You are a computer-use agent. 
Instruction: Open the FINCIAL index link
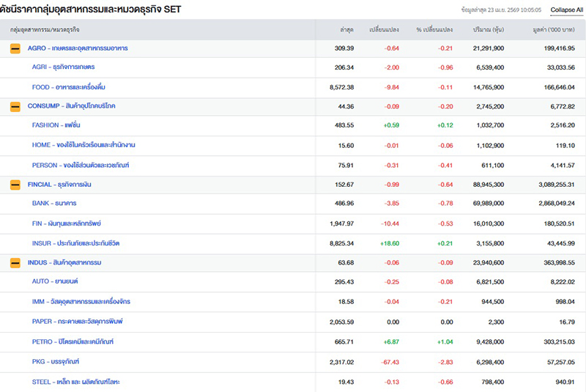pos(64,185)
